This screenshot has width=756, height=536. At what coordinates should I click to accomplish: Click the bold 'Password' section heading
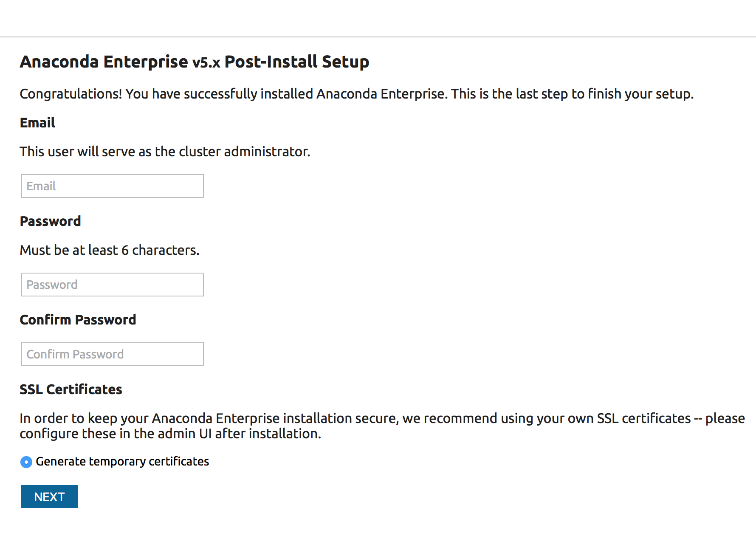pos(50,221)
